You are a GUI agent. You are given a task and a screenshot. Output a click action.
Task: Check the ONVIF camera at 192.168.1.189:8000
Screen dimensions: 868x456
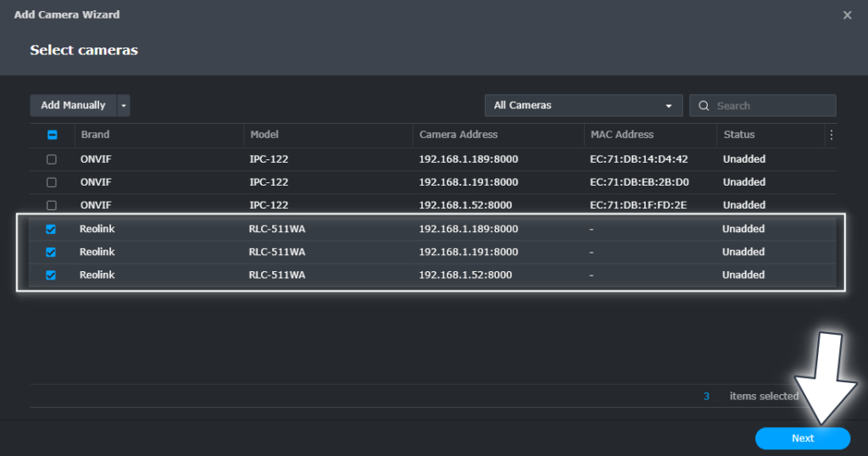coord(51,159)
